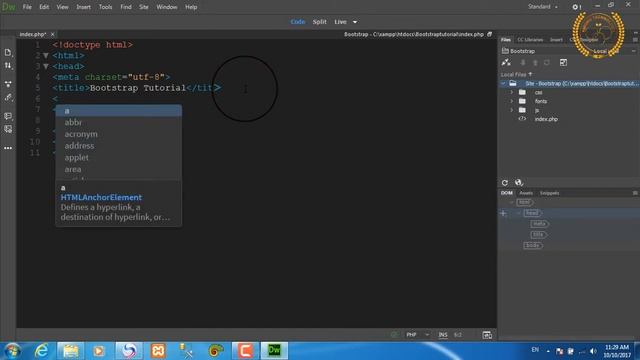Click the Refresh icon below file list
Viewport: 640px width, 360px height.
coord(505,182)
